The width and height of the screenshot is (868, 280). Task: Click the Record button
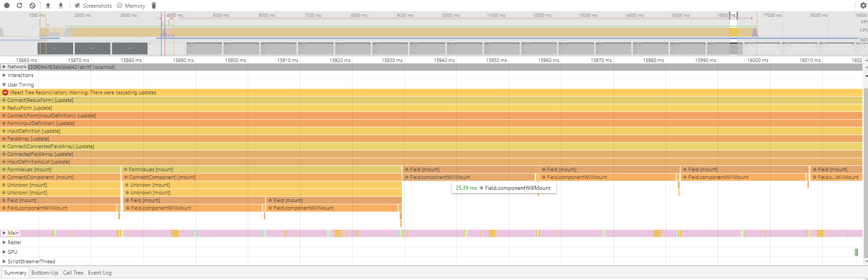(7, 5)
